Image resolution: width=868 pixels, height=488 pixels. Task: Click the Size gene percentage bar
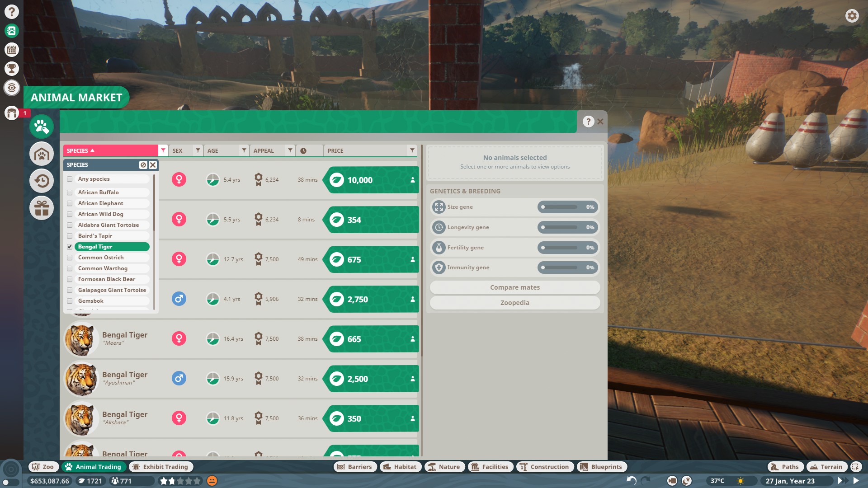(x=567, y=207)
